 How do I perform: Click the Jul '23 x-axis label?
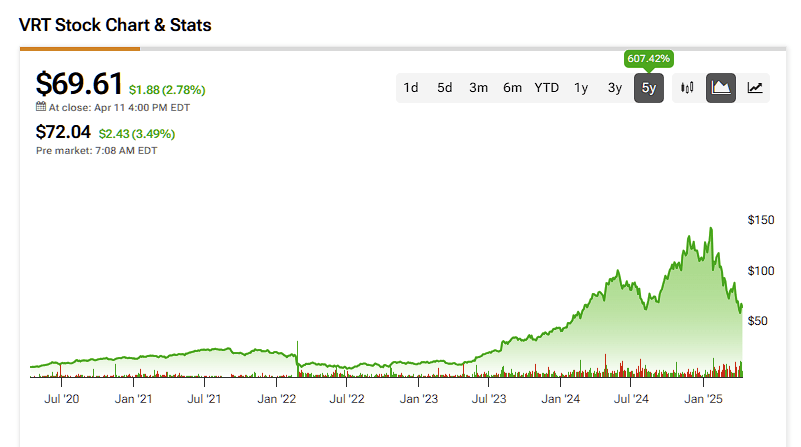coord(489,399)
